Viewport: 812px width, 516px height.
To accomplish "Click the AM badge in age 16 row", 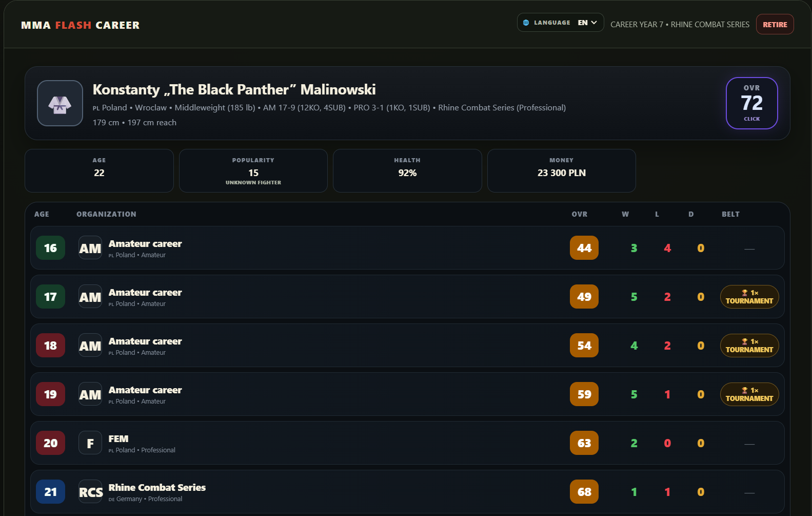I will pos(90,248).
